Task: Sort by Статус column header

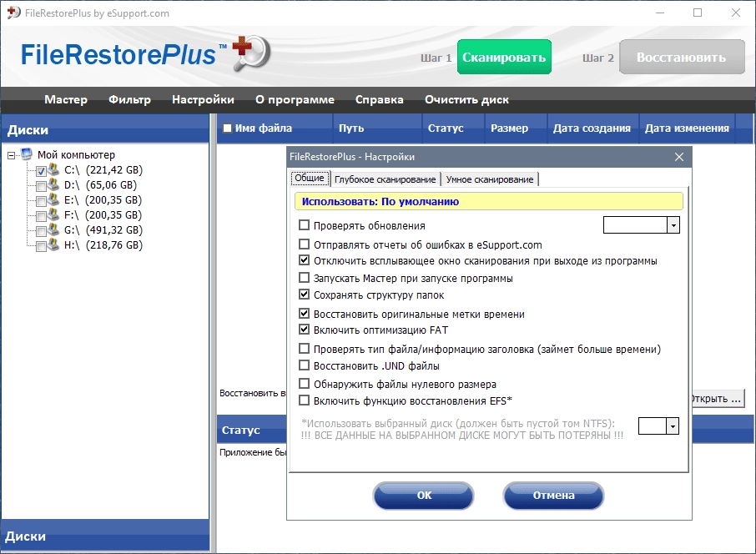Action: click(x=453, y=128)
